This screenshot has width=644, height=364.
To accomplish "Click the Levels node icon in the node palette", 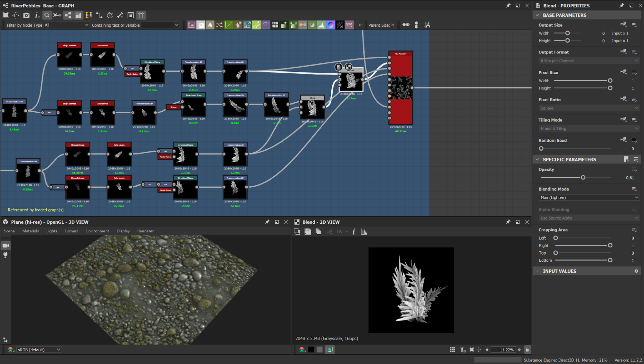I will 321,25.
